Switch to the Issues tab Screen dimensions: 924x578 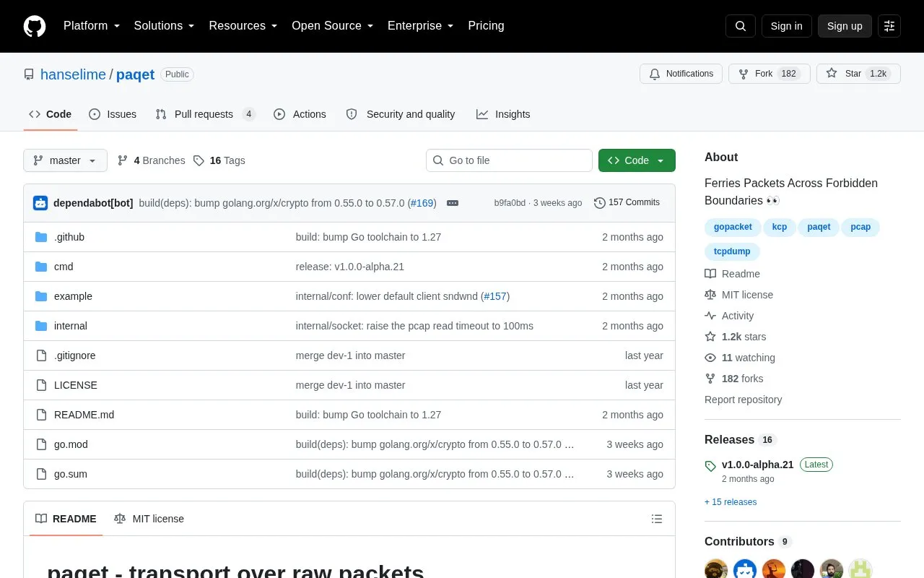point(113,114)
